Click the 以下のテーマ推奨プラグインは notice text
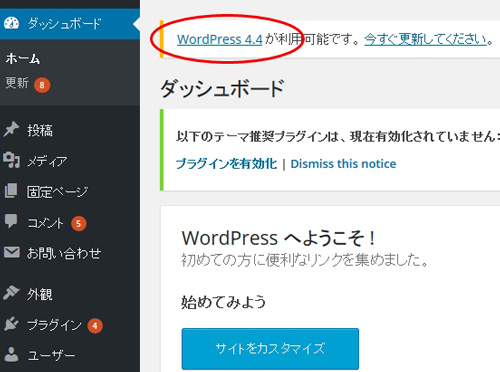Screen dimensions: 500x372 coord(337,136)
